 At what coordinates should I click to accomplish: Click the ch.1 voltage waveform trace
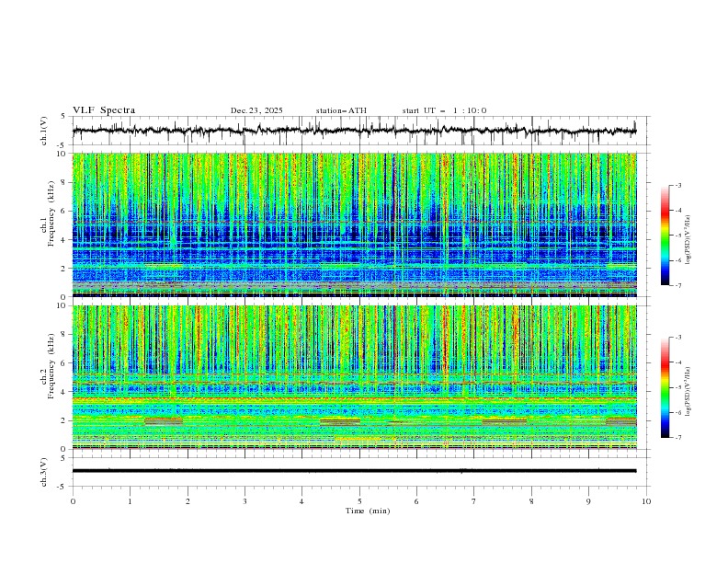[355, 131]
